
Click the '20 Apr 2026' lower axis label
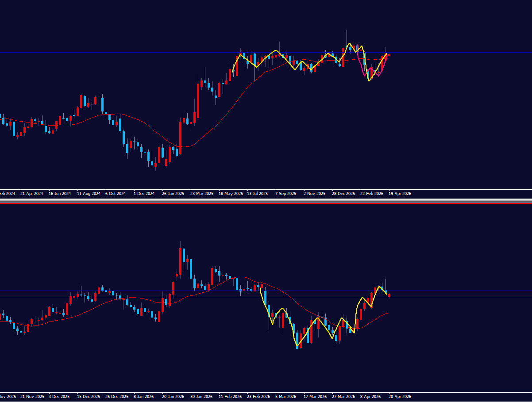pyautogui.click(x=400, y=397)
